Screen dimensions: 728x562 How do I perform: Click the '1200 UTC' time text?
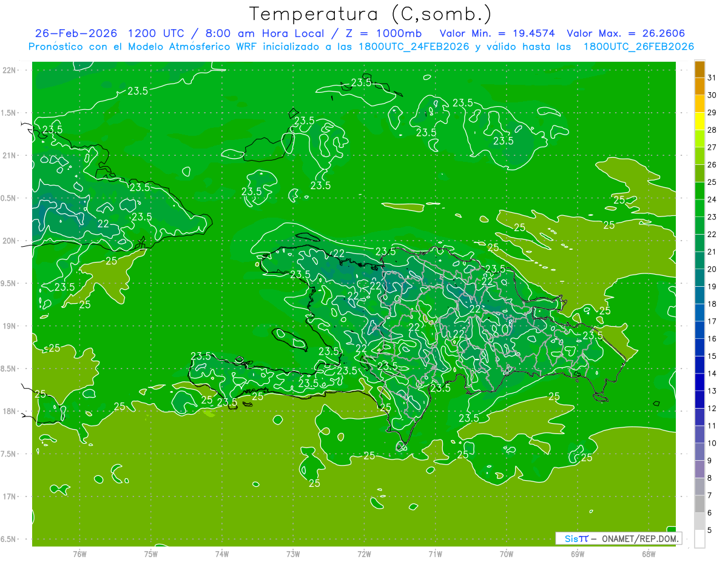(157, 33)
